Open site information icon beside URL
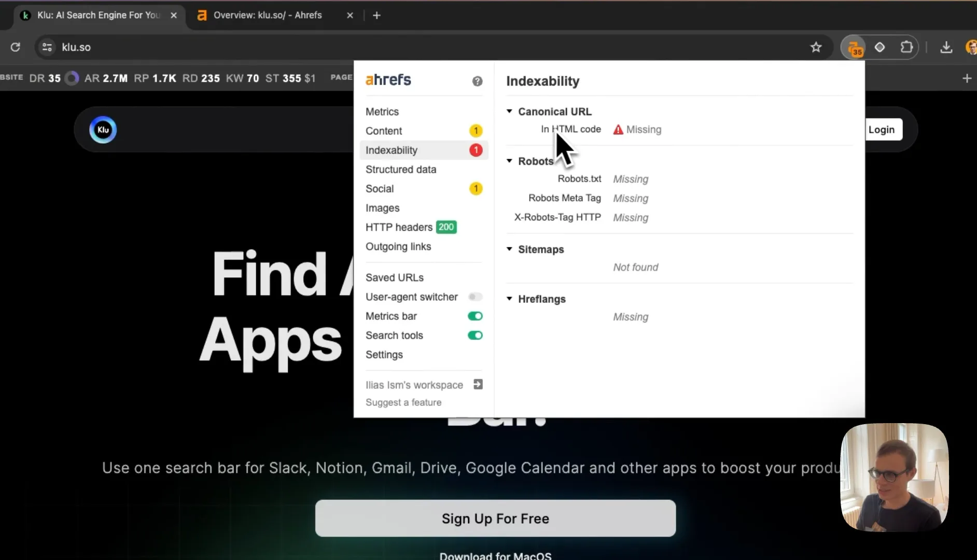 tap(47, 47)
